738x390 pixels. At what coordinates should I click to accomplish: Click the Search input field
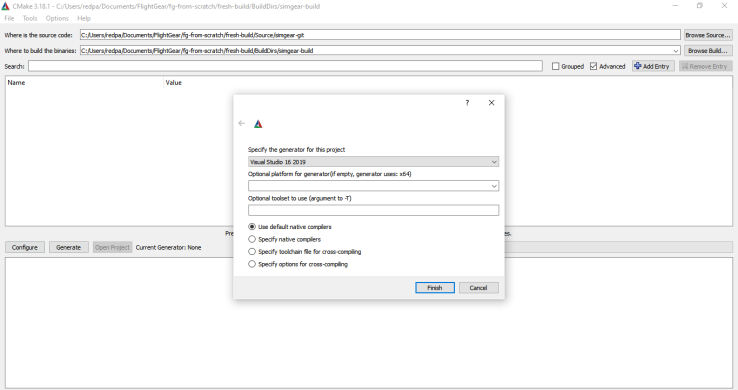(x=285, y=66)
